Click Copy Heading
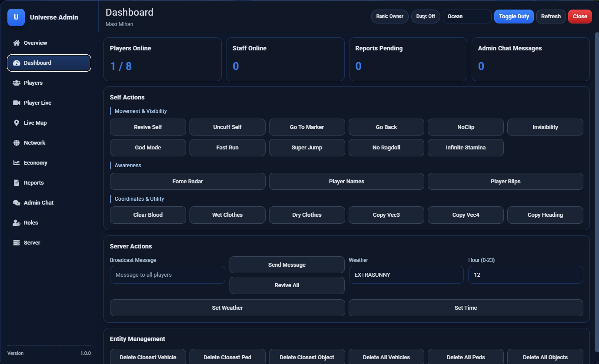 click(x=545, y=215)
